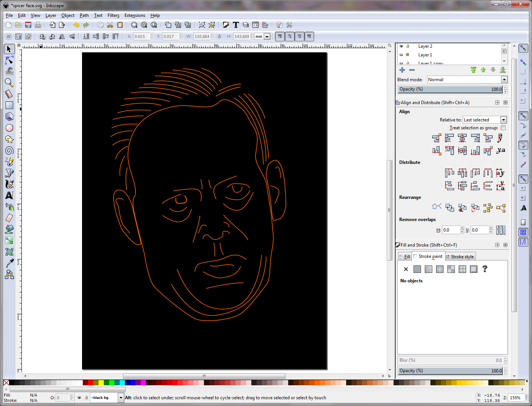
Task: Select the color dropper tool
Action: (x=9, y=263)
